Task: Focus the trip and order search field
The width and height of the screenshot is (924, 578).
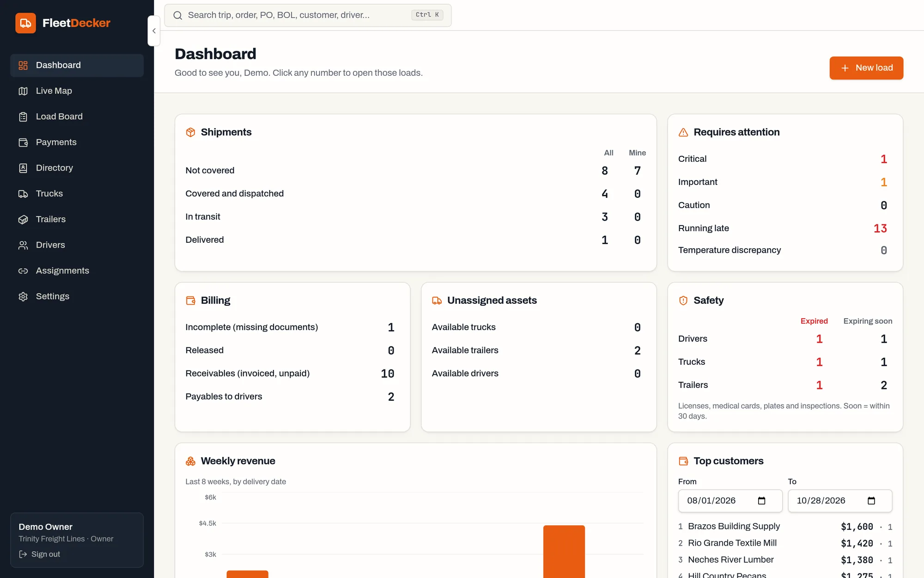Action: point(308,15)
